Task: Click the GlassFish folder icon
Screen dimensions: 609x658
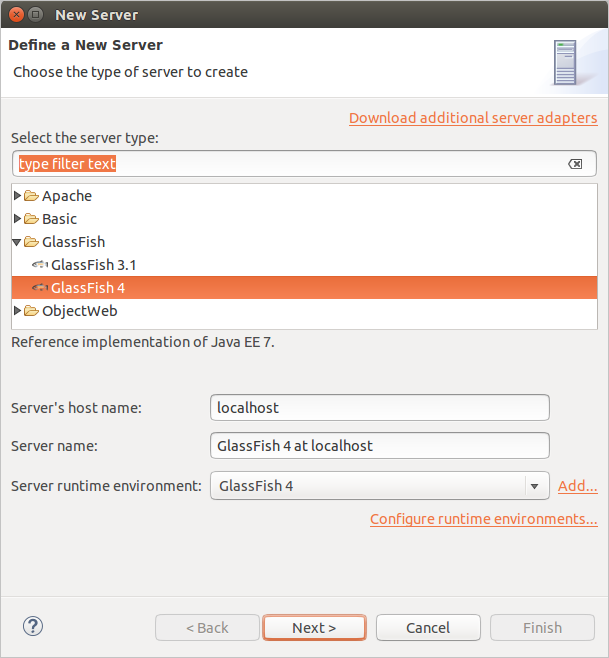Action: click(31, 242)
